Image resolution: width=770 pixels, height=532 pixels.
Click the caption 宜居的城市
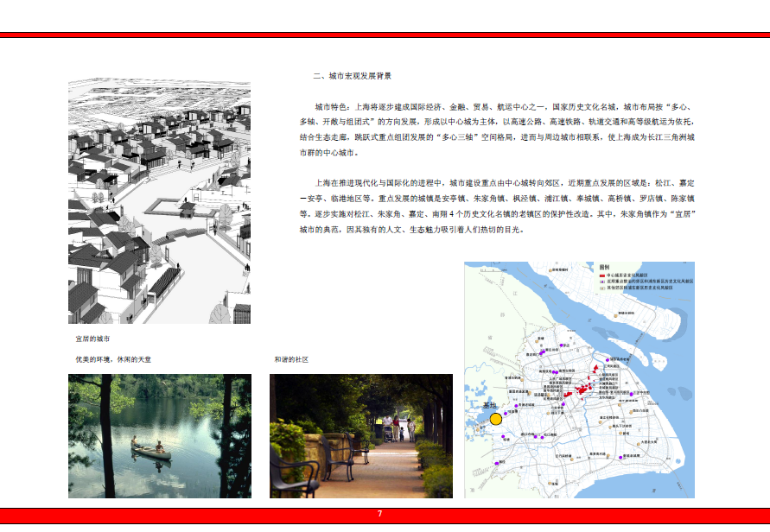click(92, 339)
